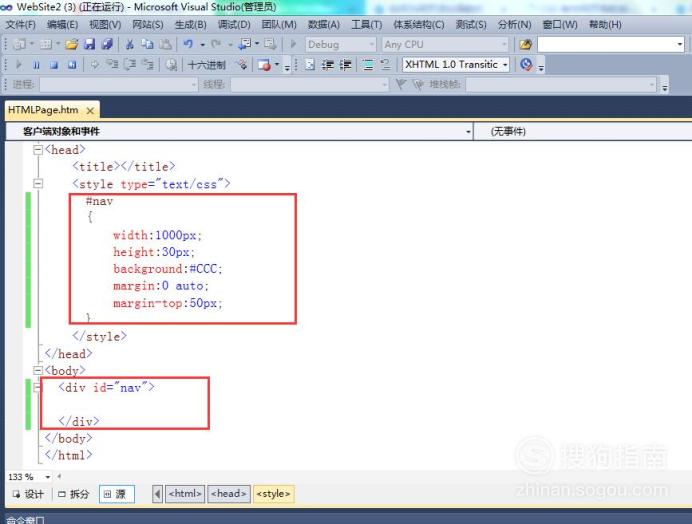The image size is (692, 524).
Task: Open the 网站(S) menu
Action: (x=148, y=25)
